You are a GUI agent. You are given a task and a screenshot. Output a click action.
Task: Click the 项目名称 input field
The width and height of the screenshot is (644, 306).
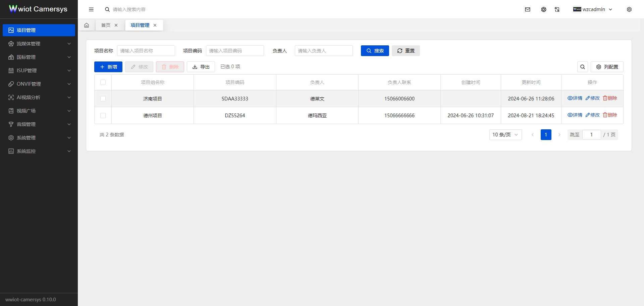[x=146, y=51]
